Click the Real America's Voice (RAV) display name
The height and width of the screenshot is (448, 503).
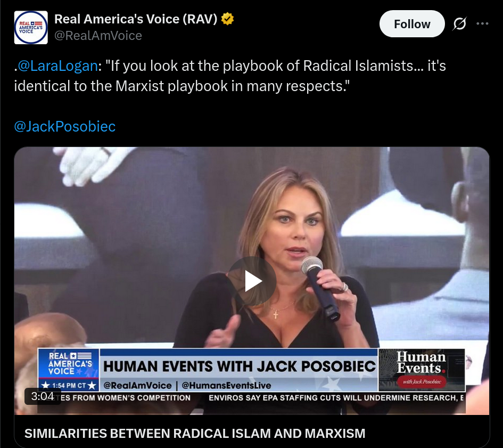point(136,19)
